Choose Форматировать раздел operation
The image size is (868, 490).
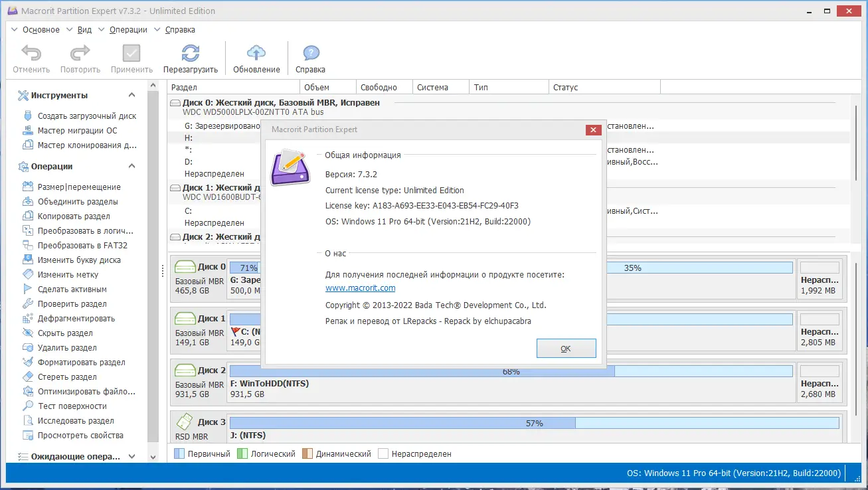[x=74, y=362]
